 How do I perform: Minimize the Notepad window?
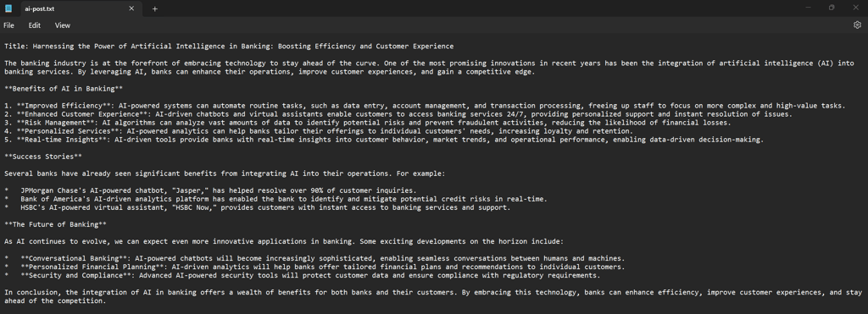(808, 8)
